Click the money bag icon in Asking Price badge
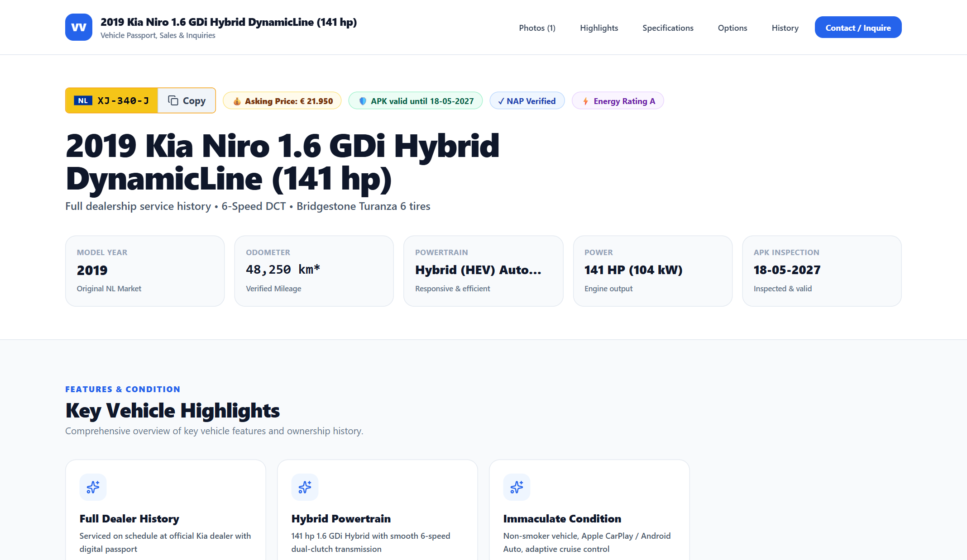The height and width of the screenshot is (560, 967). click(x=237, y=101)
